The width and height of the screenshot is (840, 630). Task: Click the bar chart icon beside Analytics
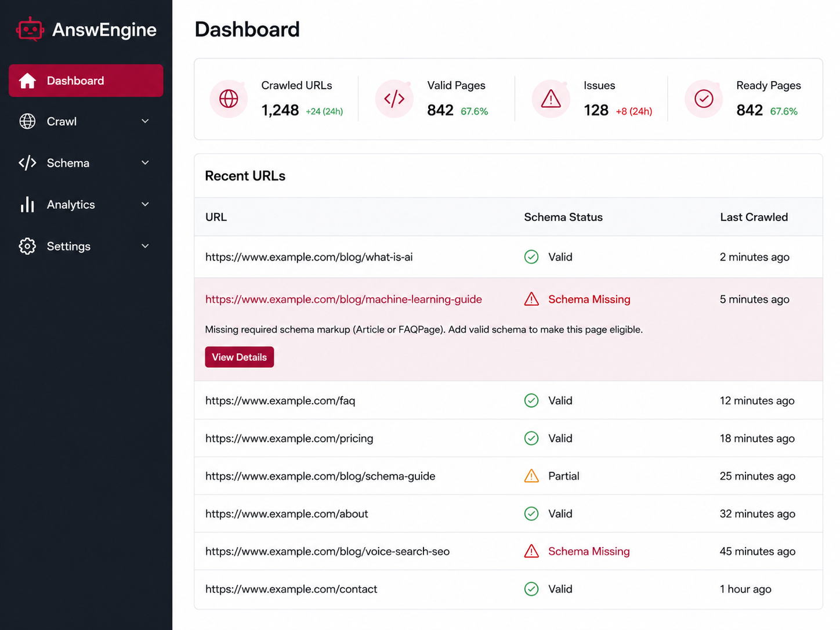coord(27,204)
